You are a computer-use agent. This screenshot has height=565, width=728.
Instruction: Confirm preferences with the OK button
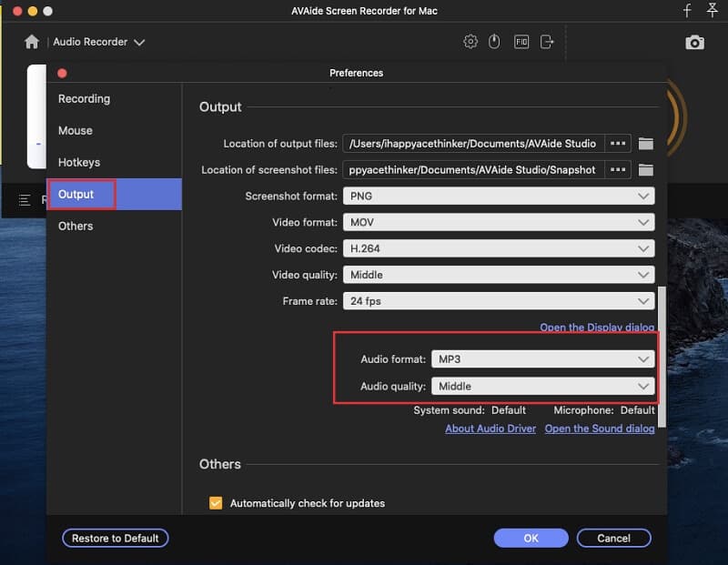531,538
